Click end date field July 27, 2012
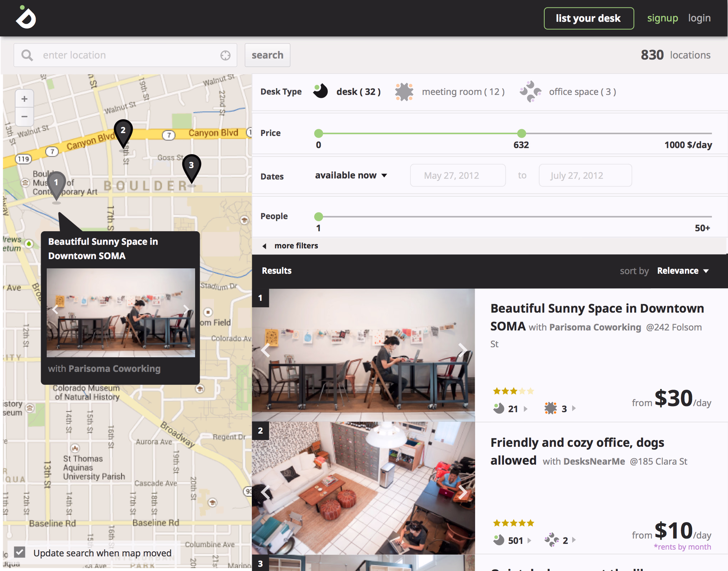 pyautogui.click(x=585, y=175)
